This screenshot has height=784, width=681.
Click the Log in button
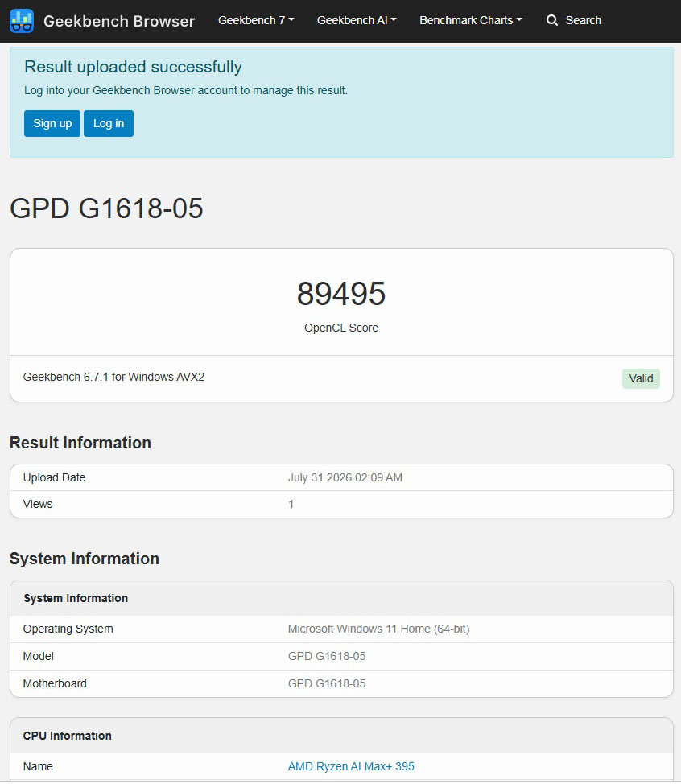point(109,123)
